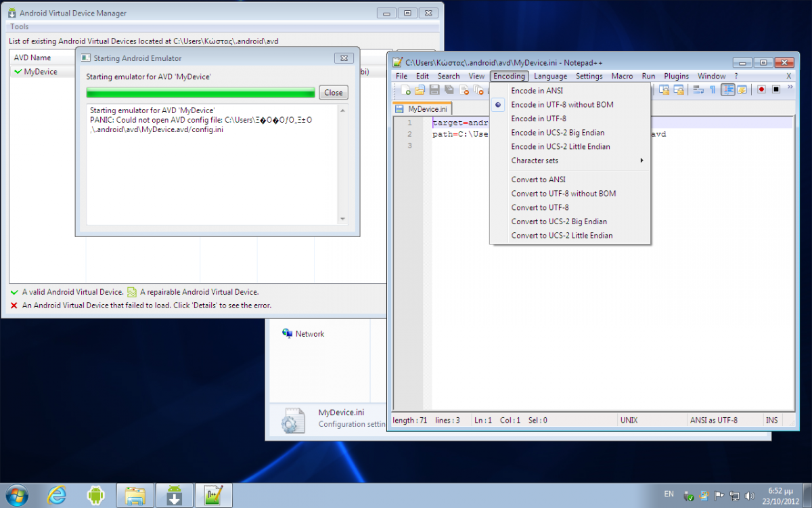Click the network tray icon

tap(734, 496)
